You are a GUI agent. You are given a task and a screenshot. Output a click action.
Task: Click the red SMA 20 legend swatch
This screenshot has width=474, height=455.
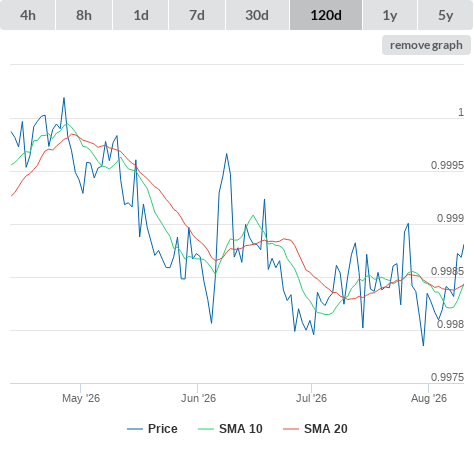pyautogui.click(x=291, y=429)
